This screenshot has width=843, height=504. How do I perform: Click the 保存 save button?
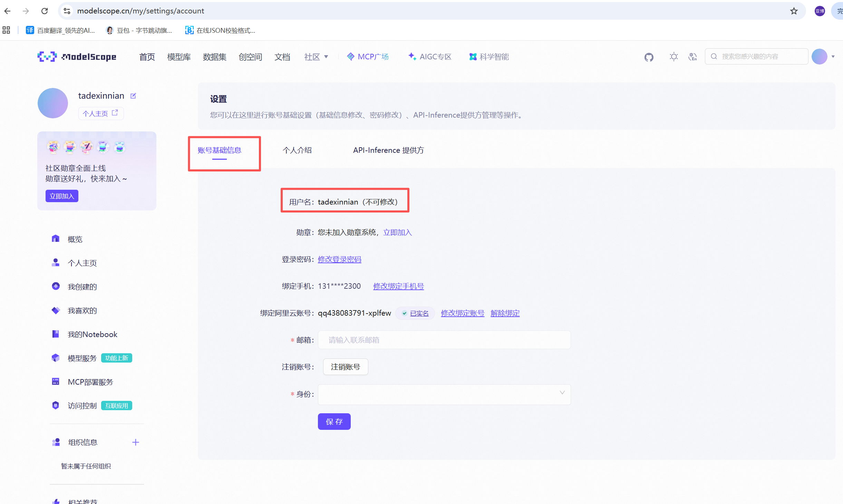click(334, 422)
